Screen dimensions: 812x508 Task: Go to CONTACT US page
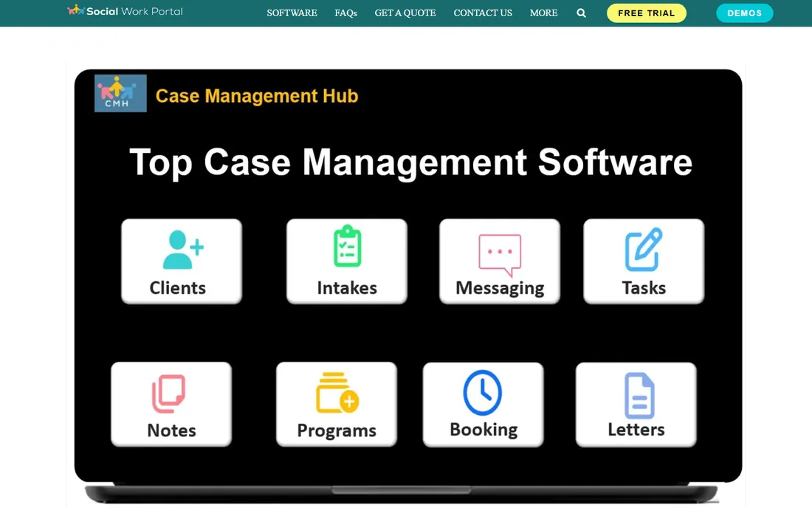[x=483, y=13]
